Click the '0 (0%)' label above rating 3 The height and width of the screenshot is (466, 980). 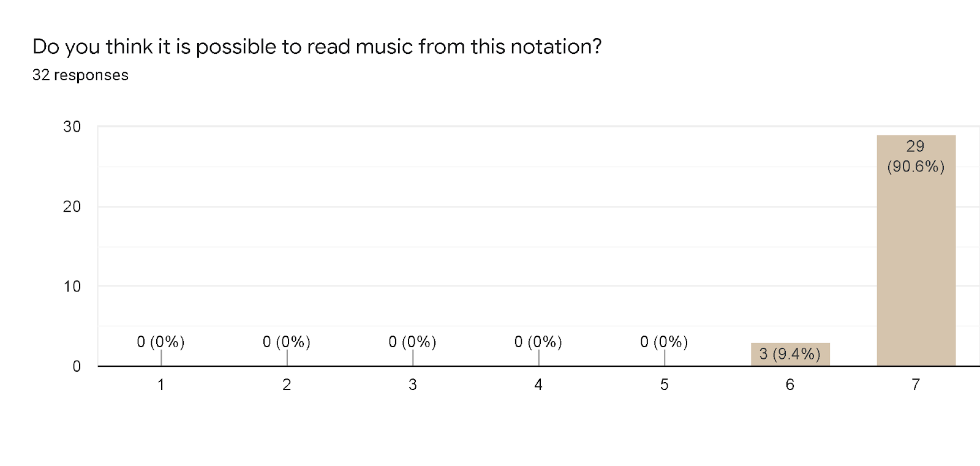(x=412, y=342)
